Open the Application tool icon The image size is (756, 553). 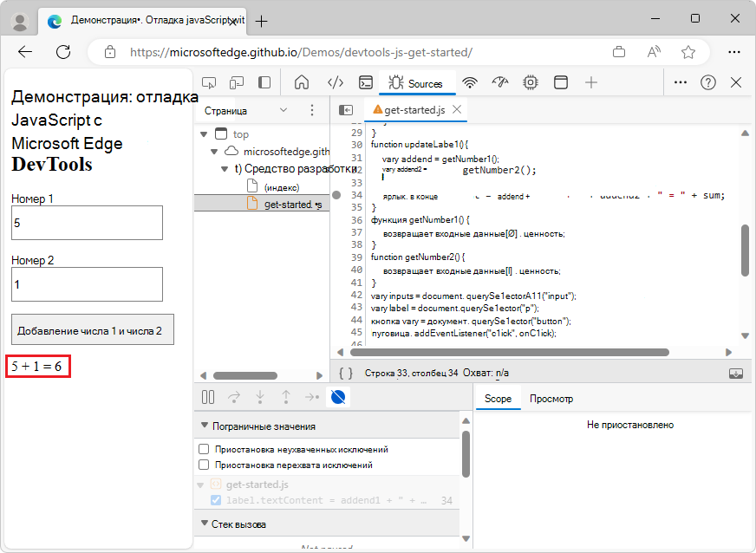pos(561,82)
